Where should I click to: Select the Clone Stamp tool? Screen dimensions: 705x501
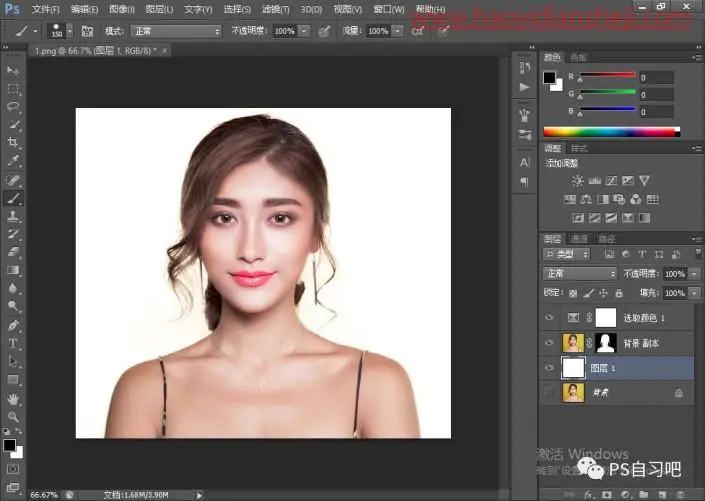coord(13,216)
